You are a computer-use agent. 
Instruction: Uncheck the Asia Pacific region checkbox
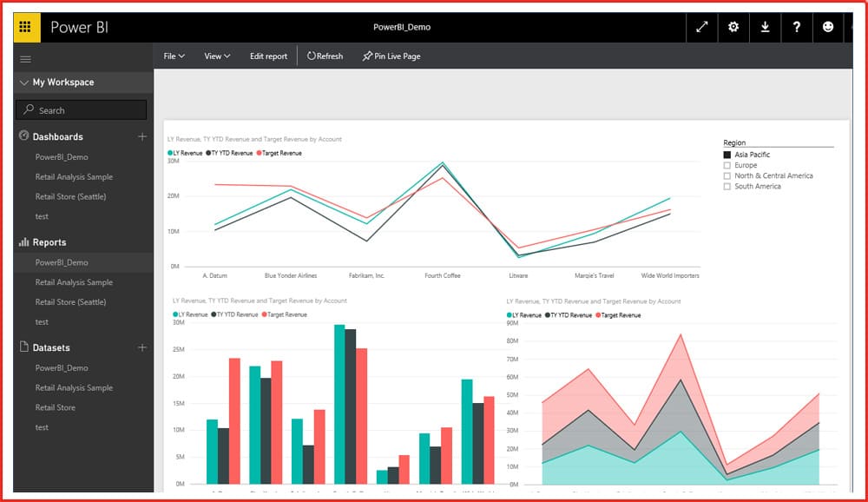[x=727, y=155]
